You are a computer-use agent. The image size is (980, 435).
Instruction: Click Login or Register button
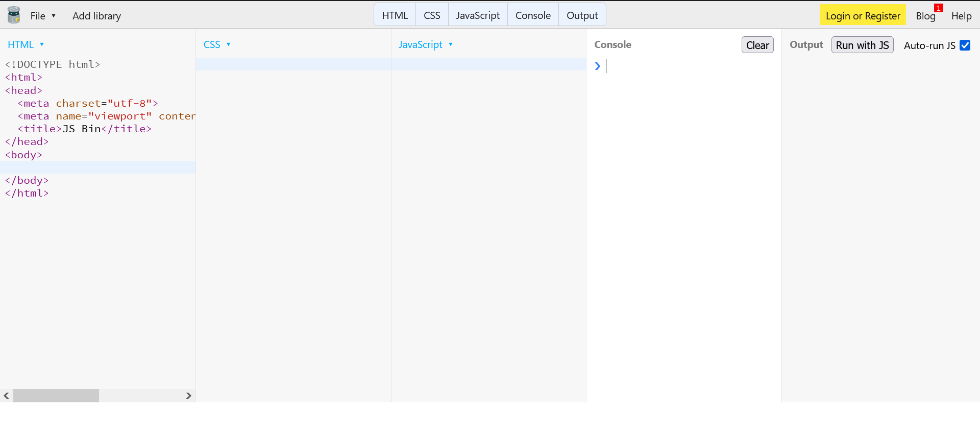click(863, 15)
